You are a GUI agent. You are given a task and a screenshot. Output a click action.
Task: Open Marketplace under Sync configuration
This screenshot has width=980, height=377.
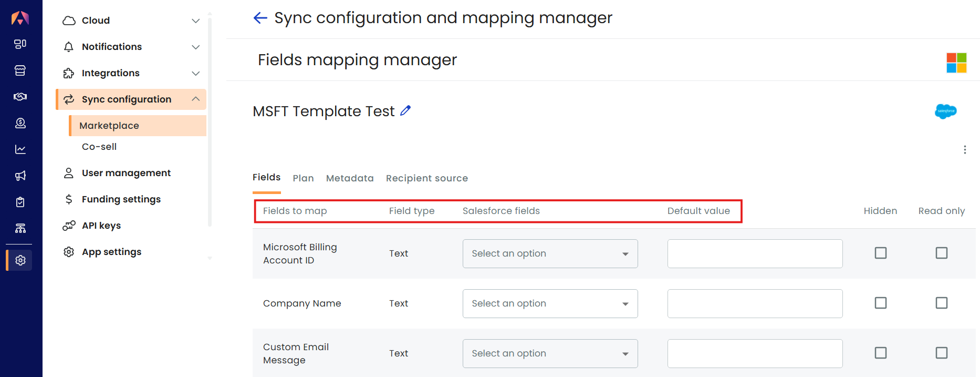click(138, 126)
